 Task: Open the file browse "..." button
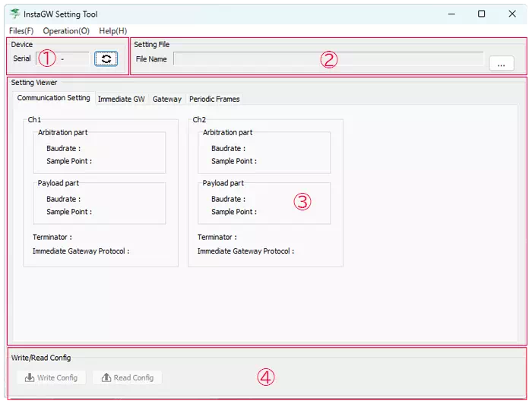pyautogui.click(x=501, y=65)
